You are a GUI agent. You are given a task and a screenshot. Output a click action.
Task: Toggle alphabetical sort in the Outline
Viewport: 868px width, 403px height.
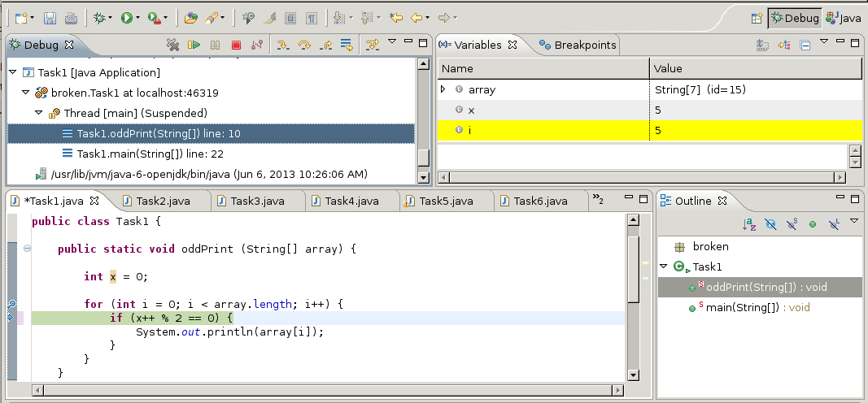749,224
